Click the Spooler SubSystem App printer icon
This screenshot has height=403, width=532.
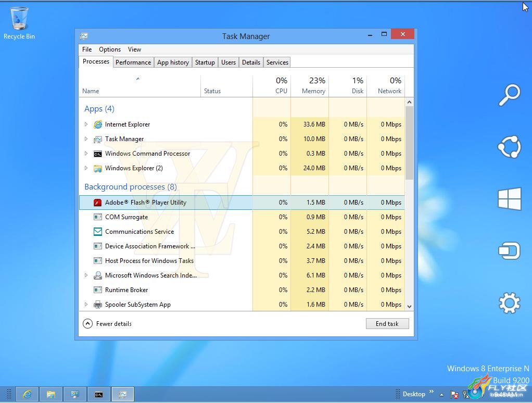point(98,305)
